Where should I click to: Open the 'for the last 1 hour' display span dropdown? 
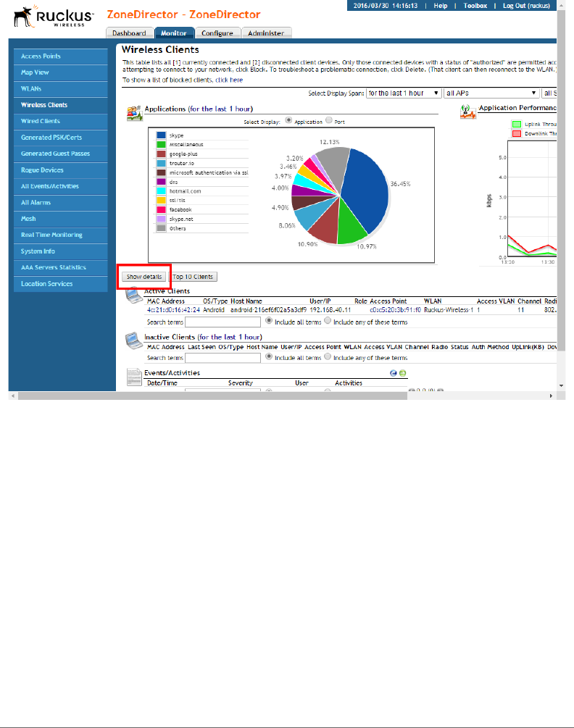[404, 93]
